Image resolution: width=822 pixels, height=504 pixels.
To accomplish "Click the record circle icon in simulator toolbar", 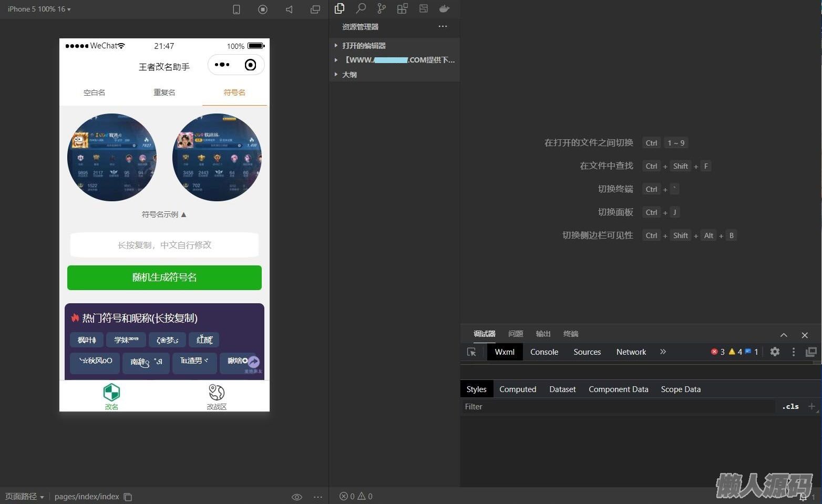I will click(263, 9).
